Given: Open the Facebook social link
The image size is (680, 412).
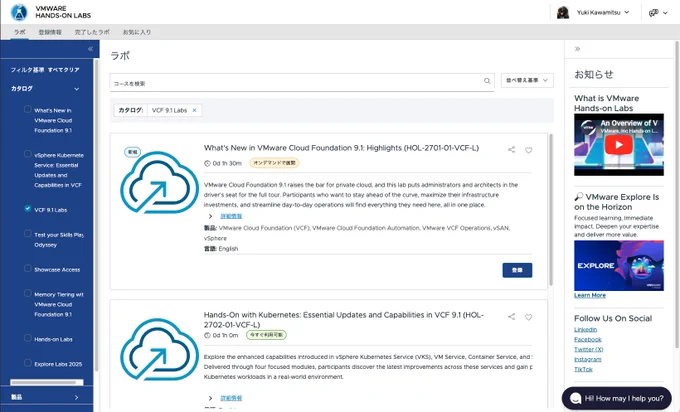Looking at the screenshot, I should pos(588,340).
